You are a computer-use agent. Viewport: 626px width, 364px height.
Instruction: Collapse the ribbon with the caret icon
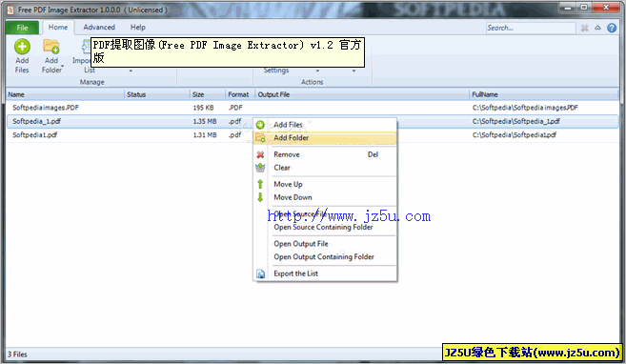(597, 28)
